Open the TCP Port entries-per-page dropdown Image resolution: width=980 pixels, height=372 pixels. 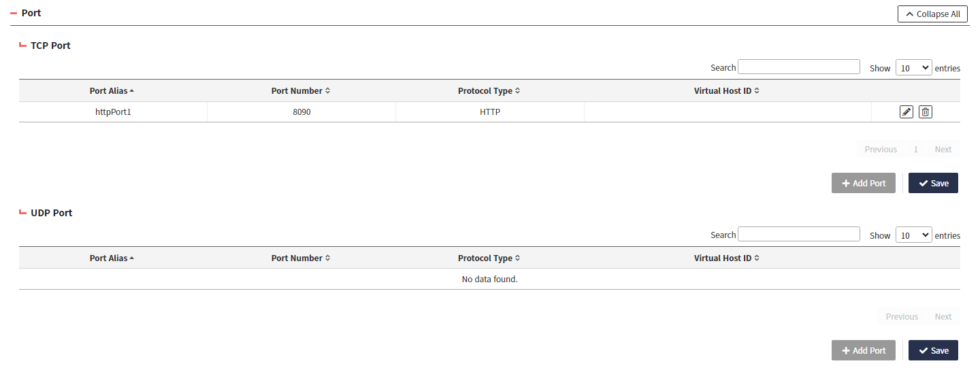coord(913,67)
